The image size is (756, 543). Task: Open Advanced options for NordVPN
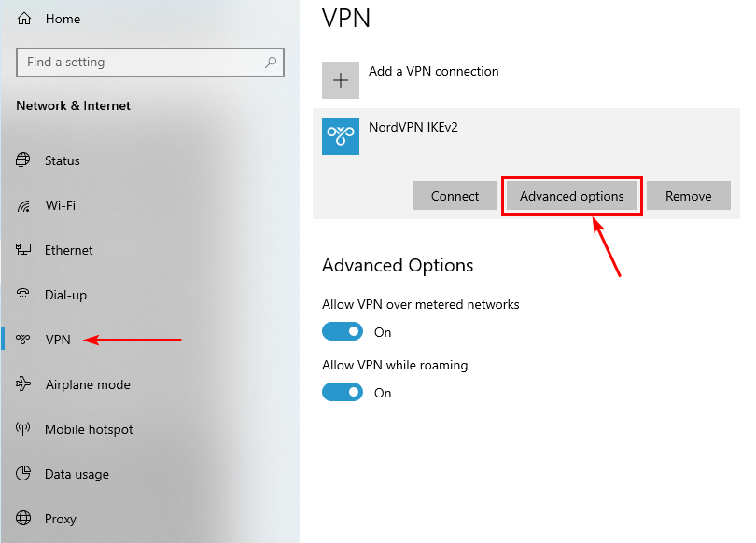coord(572,196)
